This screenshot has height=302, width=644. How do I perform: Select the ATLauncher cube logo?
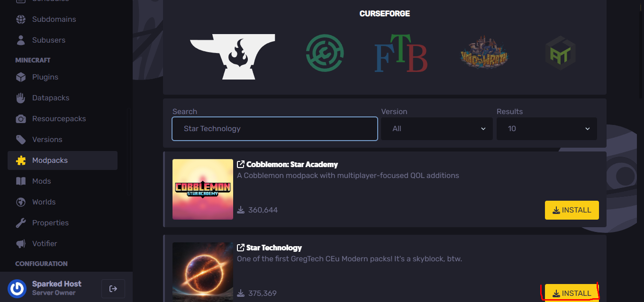coord(560,53)
